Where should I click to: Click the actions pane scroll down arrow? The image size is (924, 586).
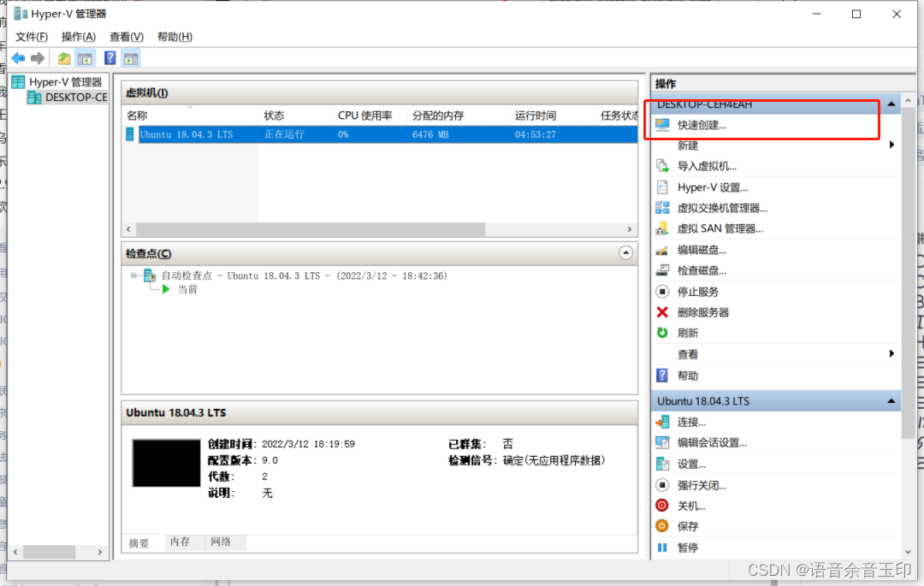pyautogui.click(x=908, y=552)
